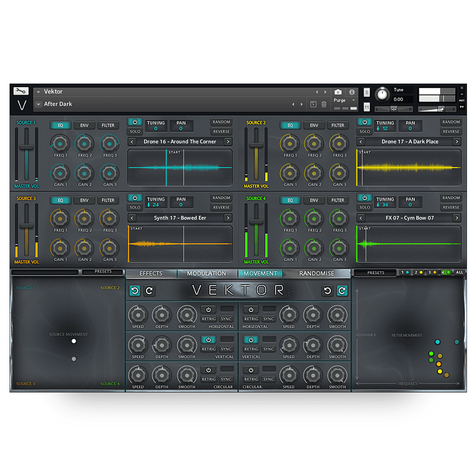
Task: Click the save preset disk icon
Action: click(313, 104)
